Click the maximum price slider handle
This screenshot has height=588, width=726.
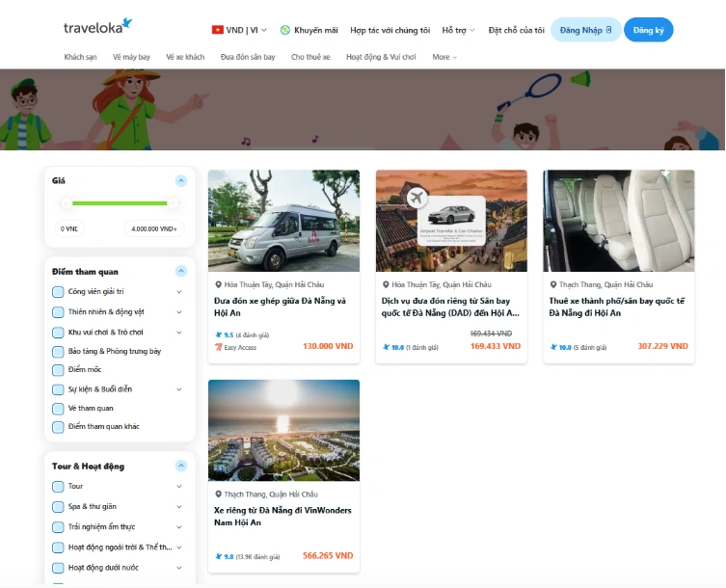point(173,203)
